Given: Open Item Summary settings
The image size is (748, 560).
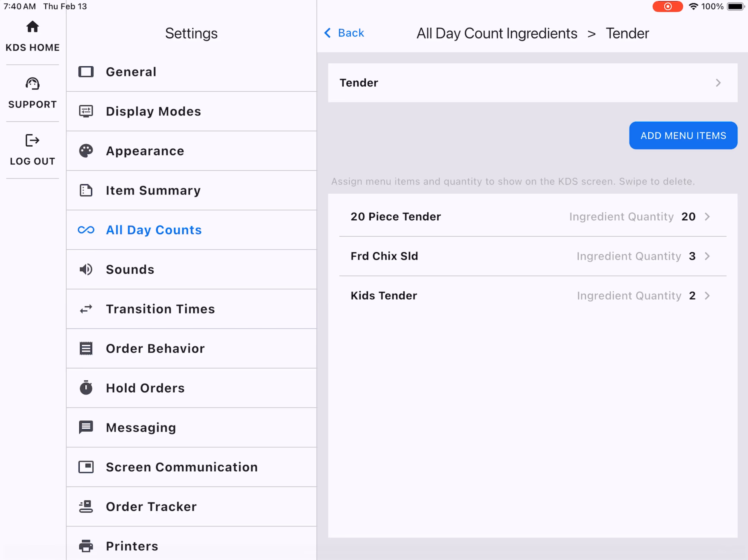Looking at the screenshot, I should click(x=191, y=190).
